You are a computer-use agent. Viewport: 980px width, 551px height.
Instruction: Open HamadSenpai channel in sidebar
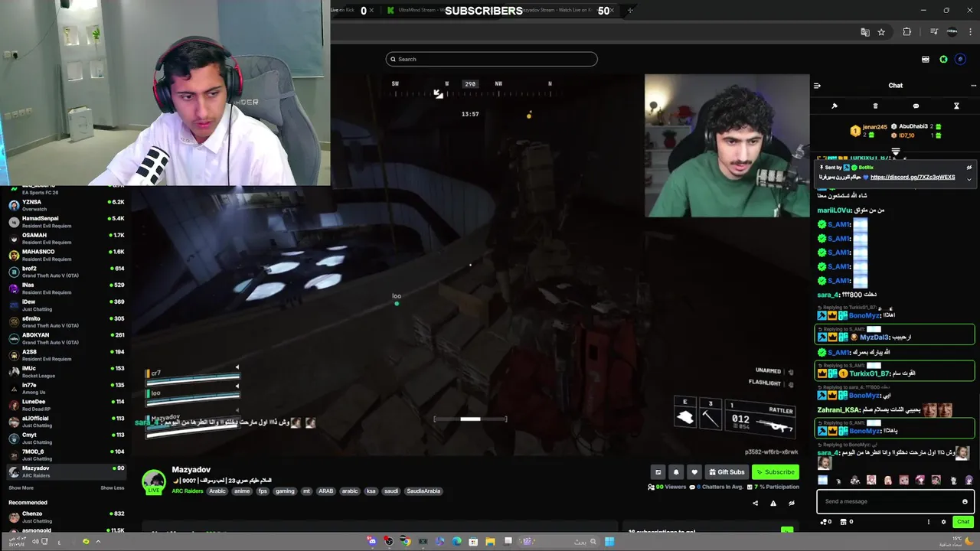(x=65, y=222)
